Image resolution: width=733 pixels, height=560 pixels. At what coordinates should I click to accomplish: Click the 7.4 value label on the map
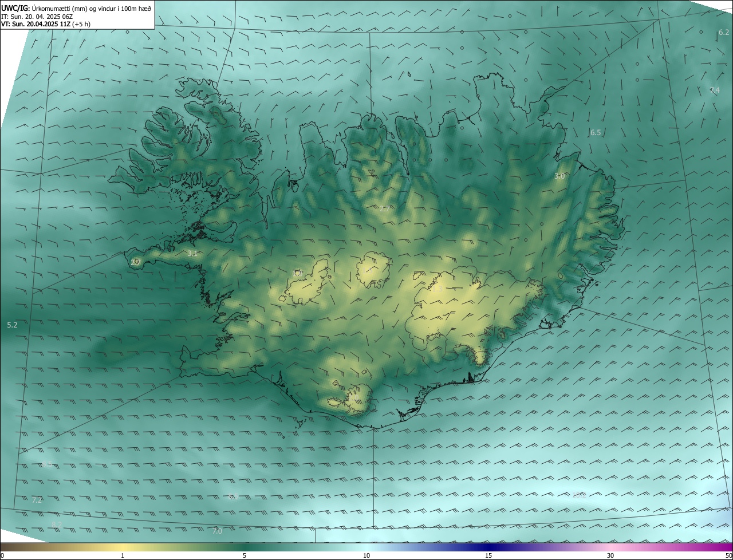click(x=714, y=90)
